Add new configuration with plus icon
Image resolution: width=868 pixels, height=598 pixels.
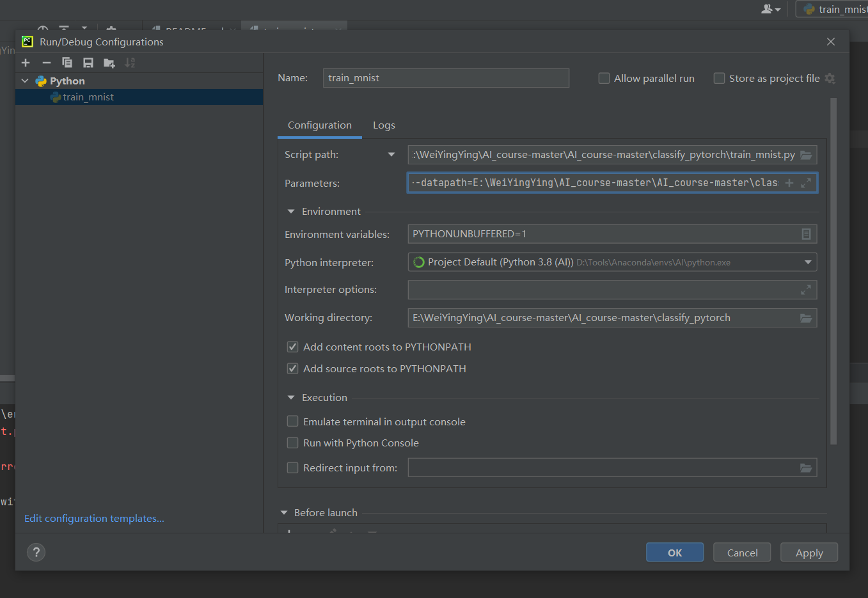(26, 63)
